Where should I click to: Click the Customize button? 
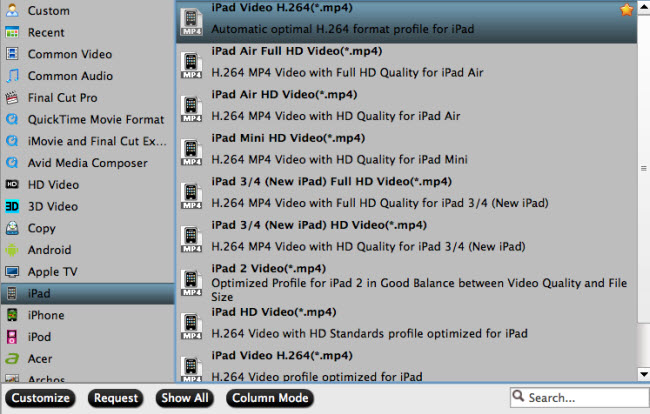[x=40, y=398]
